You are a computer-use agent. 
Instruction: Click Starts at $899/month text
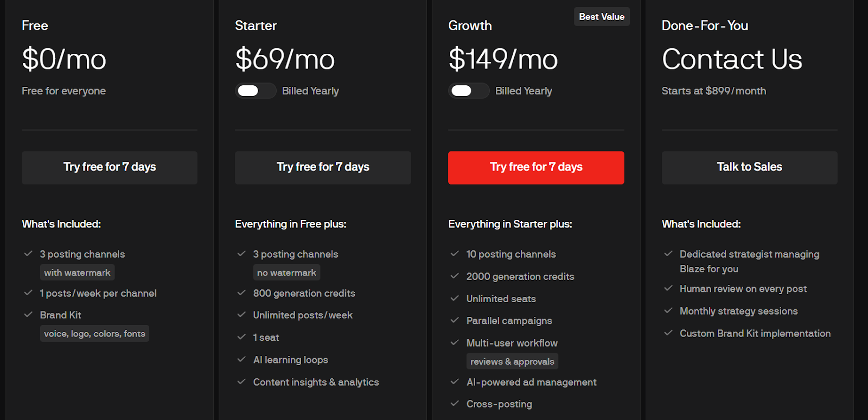[713, 91]
